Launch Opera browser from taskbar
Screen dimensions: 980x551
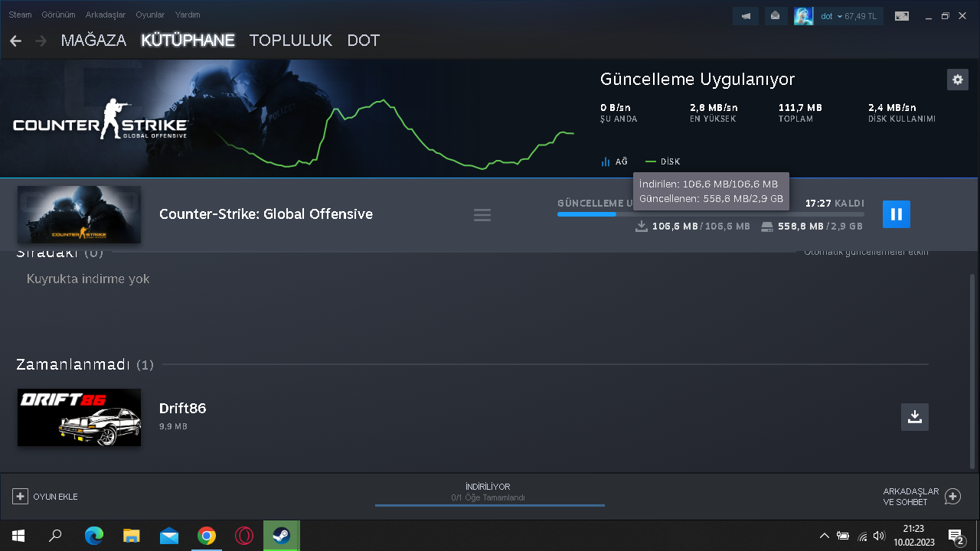pos(243,536)
